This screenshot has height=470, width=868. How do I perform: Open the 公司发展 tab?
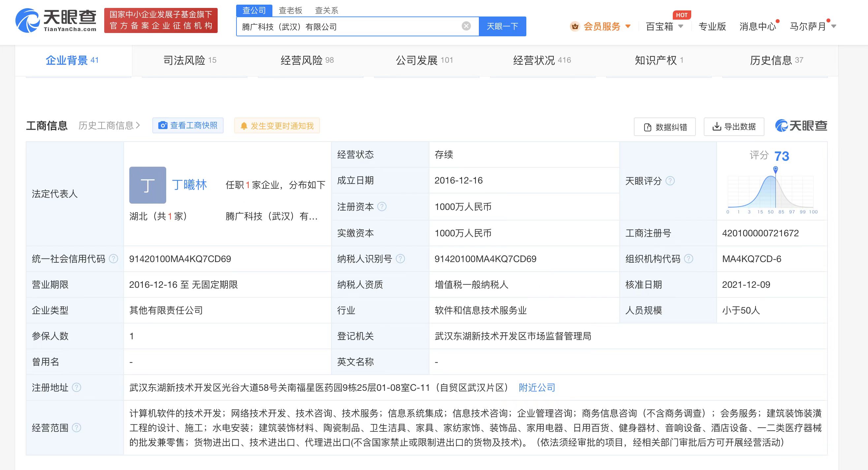coord(424,60)
